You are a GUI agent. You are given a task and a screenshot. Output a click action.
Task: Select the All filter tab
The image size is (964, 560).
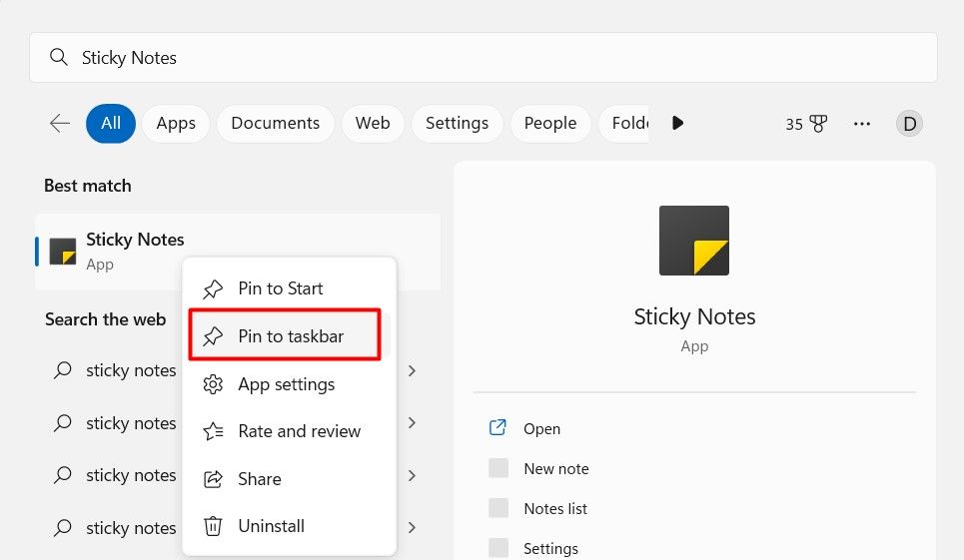tap(111, 124)
